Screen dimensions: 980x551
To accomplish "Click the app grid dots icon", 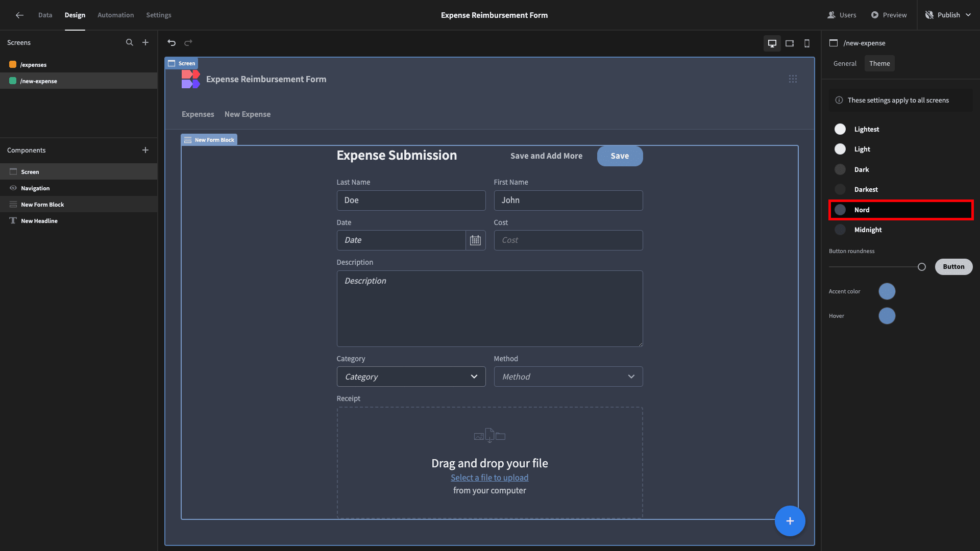I will pyautogui.click(x=793, y=79).
